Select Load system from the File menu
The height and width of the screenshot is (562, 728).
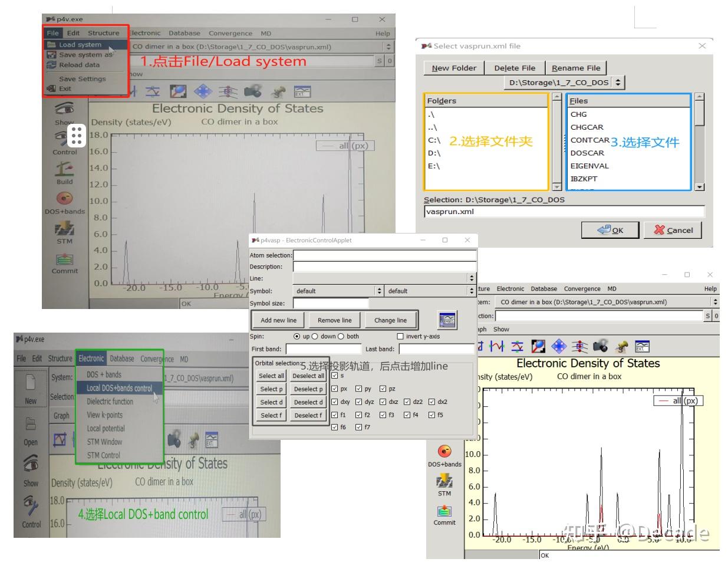80,44
